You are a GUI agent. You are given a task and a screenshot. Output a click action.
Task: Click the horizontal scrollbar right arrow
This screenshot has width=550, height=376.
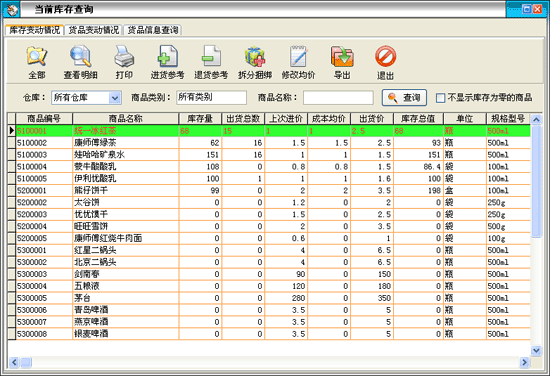point(524,362)
